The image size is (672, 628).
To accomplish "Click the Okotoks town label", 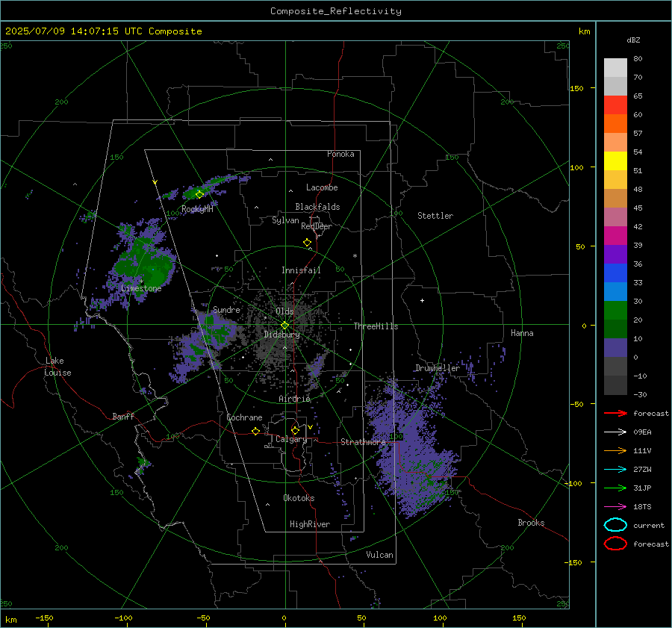I will coord(299,498).
